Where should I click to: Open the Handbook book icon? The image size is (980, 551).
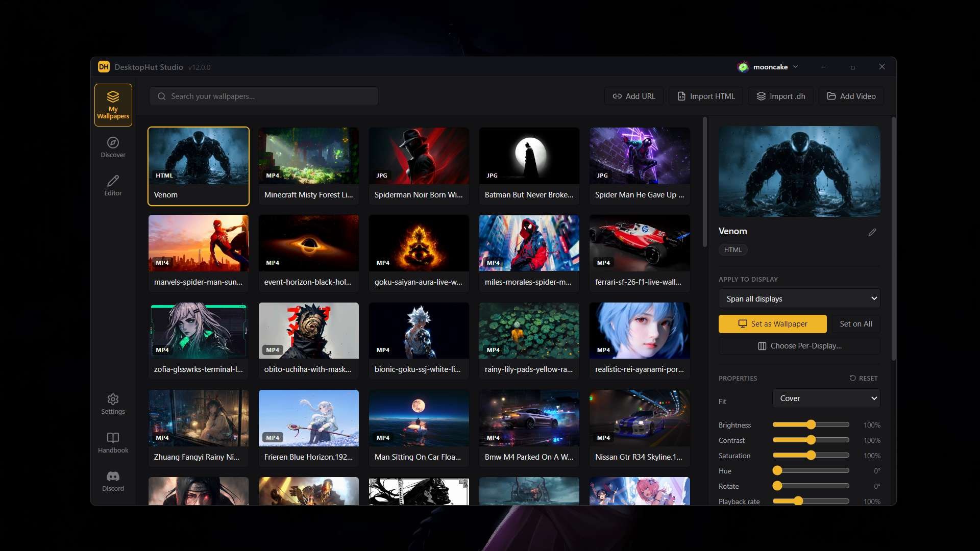(x=113, y=438)
